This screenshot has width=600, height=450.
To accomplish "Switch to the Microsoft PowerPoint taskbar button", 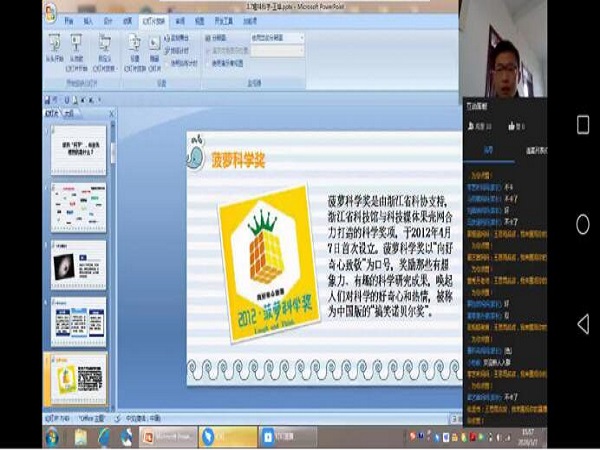I will [x=168, y=437].
